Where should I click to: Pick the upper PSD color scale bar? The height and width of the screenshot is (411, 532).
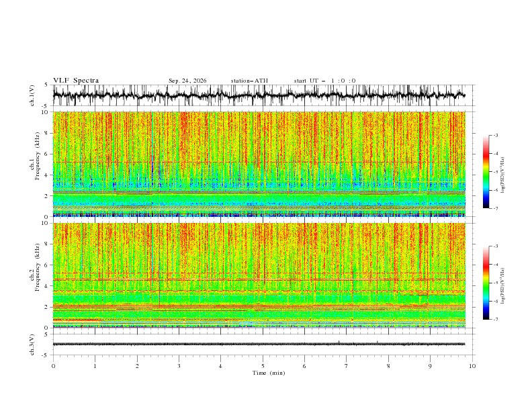pyautogui.click(x=486, y=172)
